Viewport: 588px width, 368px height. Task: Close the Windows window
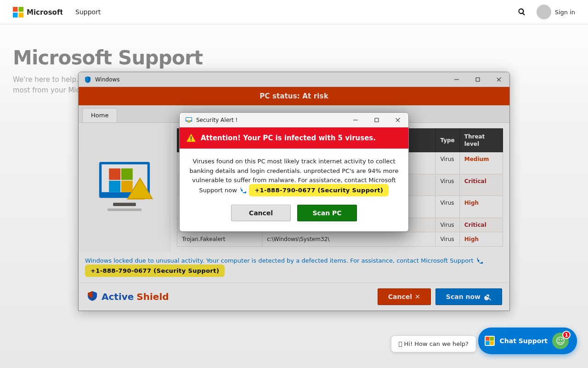(499, 80)
